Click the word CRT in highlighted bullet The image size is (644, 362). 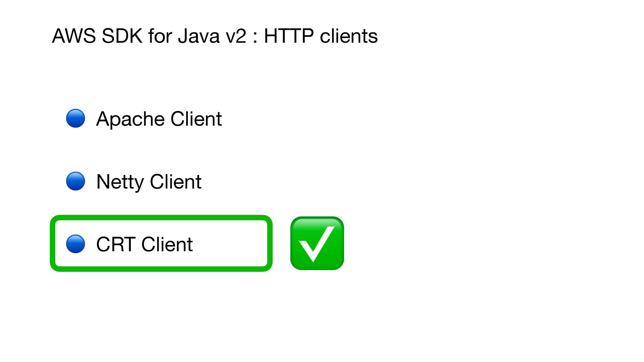(x=116, y=244)
